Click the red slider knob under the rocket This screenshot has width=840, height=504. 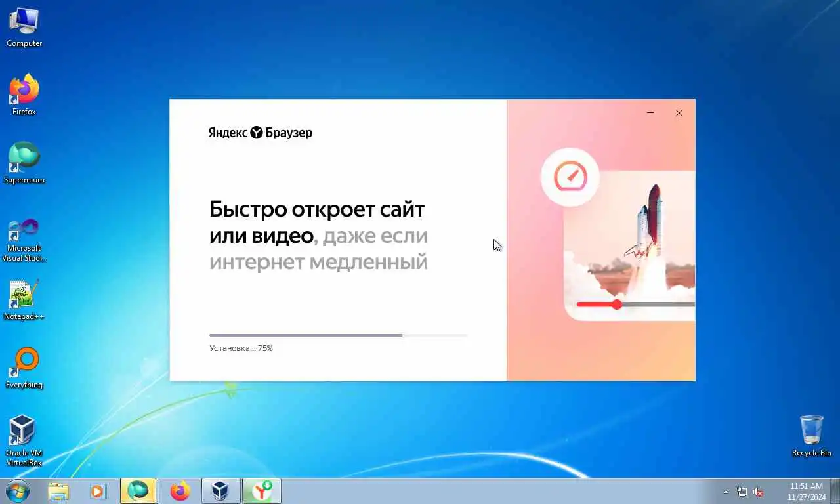(617, 304)
